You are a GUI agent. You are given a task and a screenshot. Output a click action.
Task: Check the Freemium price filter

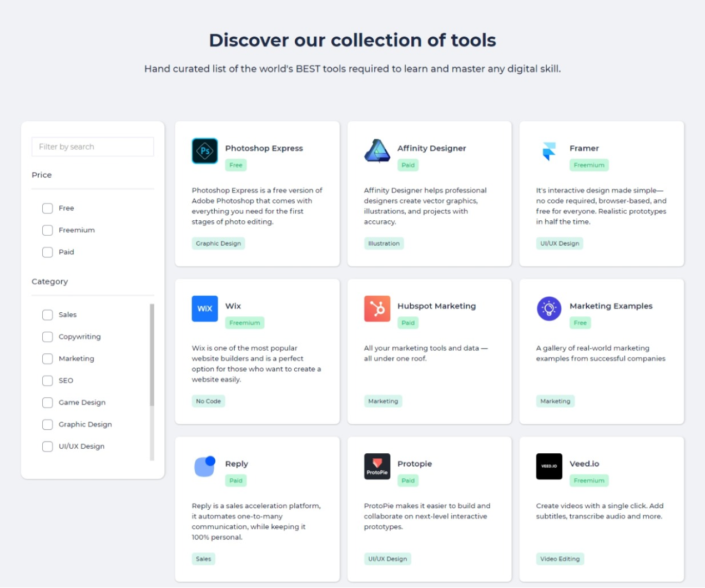coord(47,230)
